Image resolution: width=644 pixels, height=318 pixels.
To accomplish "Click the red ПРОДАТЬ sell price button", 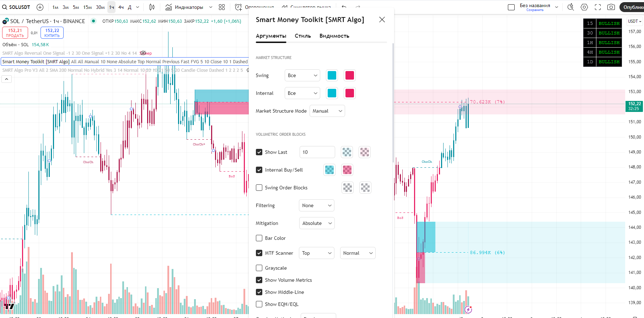I will point(15,33).
